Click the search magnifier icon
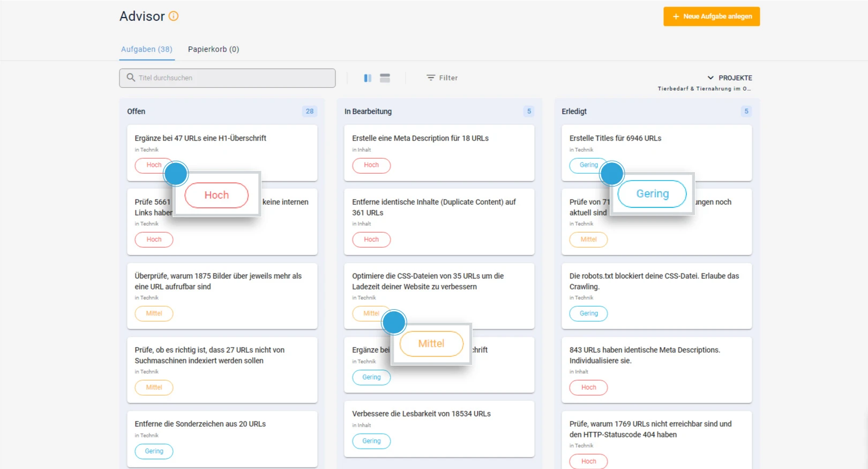868x469 pixels. click(131, 78)
